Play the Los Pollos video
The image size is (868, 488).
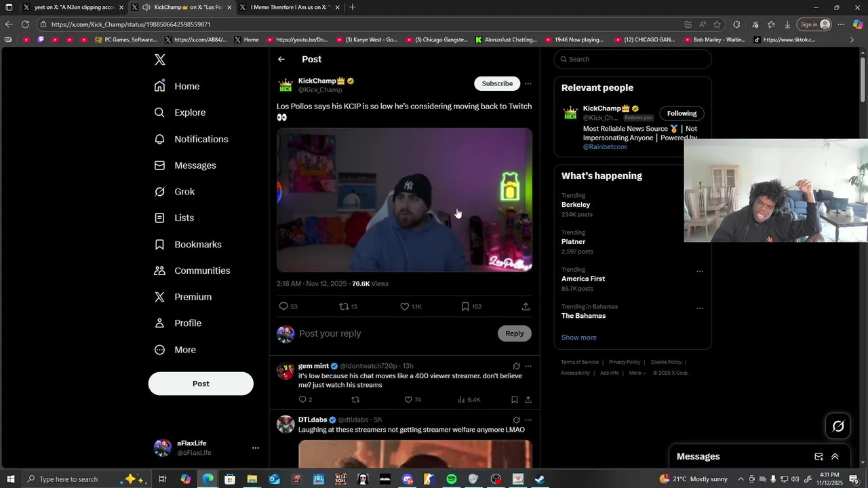[x=404, y=200]
